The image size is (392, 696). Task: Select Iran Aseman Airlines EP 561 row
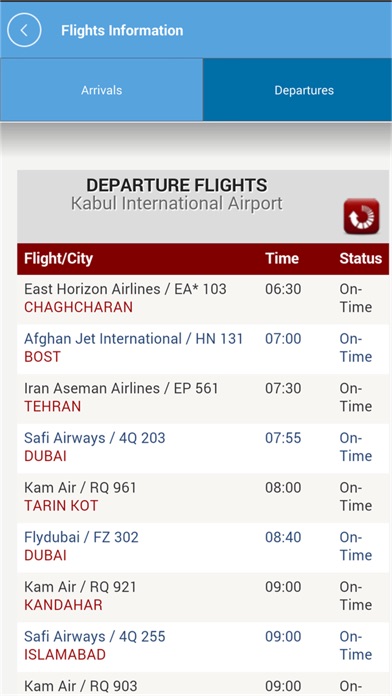203,399
